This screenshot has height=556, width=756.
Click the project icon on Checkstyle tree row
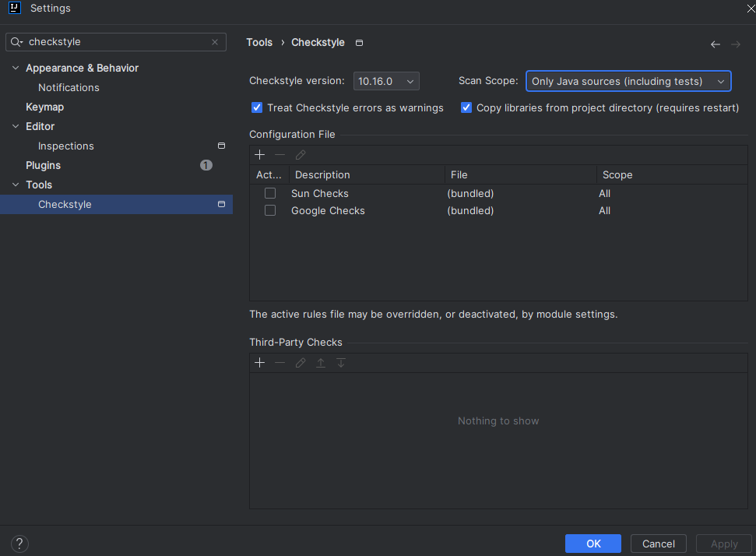(x=221, y=204)
